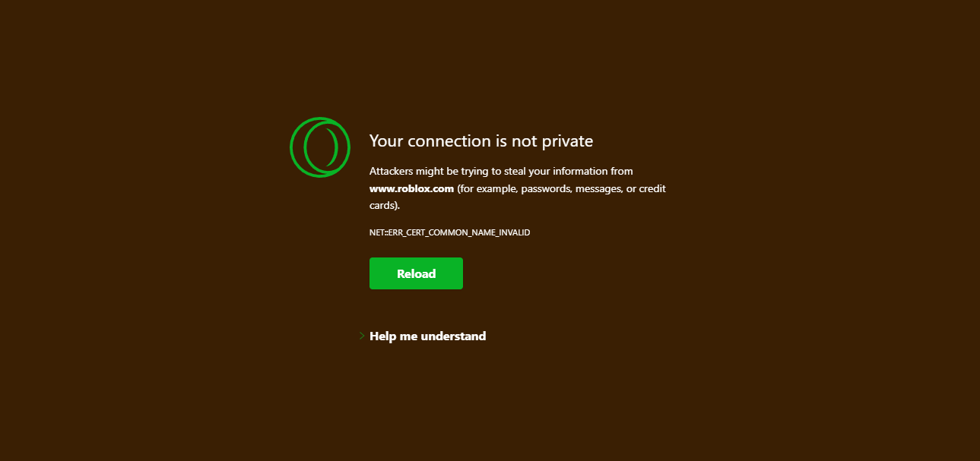
Task: Select the bold www.roblox.com domain text
Action: 411,188
